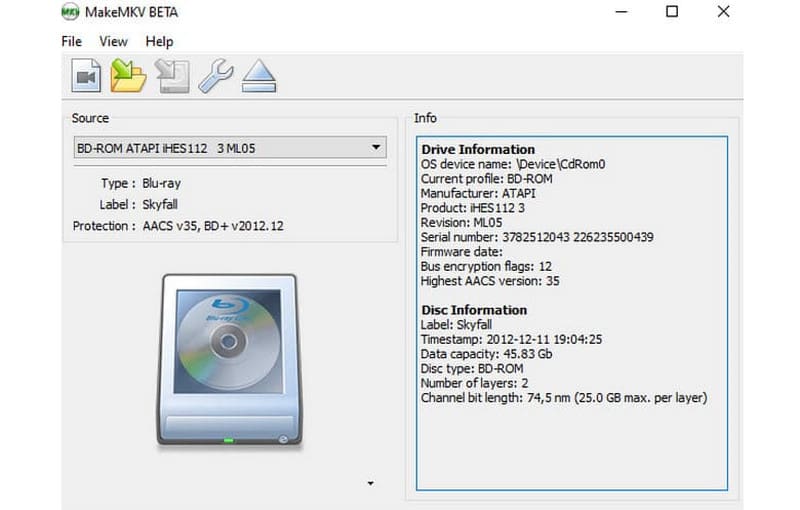Screen dimensions: 800x510
Task: Open the View menu
Action: coord(113,41)
